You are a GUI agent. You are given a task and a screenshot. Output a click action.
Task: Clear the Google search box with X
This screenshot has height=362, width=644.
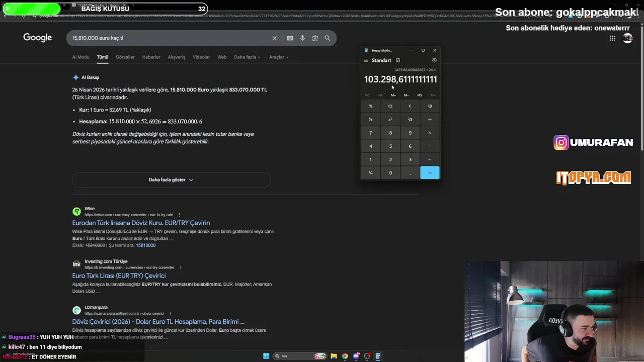(x=275, y=38)
